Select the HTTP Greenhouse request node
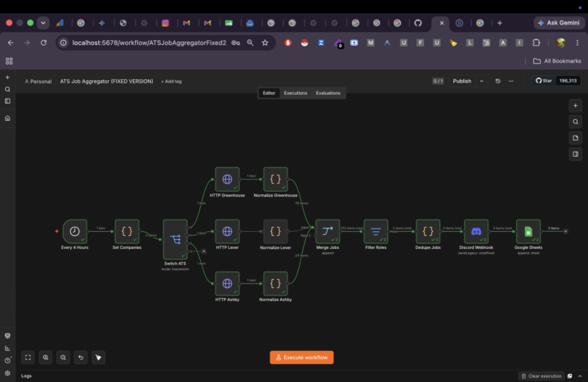This screenshot has height=382, width=588. [227, 180]
